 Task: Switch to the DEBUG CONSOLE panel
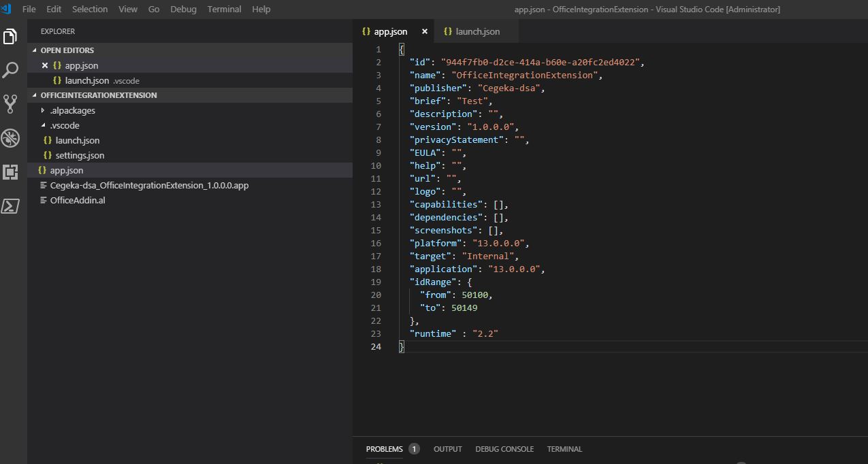click(504, 449)
